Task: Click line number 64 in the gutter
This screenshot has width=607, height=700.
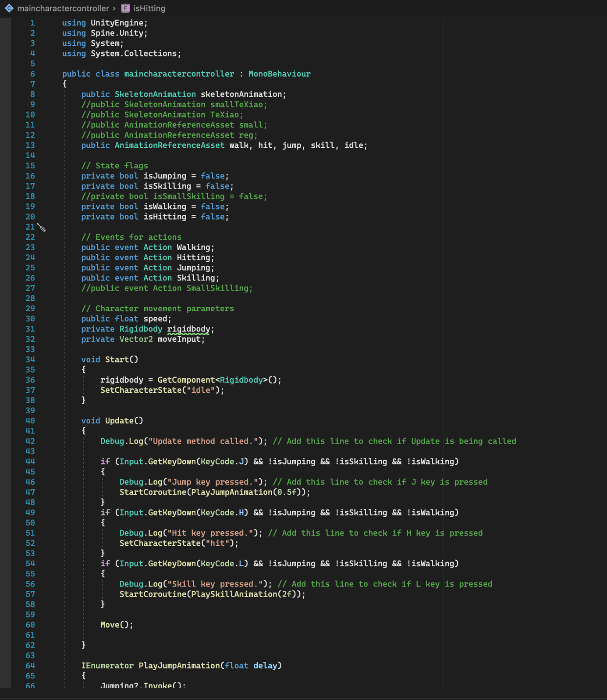Action: coord(30,666)
